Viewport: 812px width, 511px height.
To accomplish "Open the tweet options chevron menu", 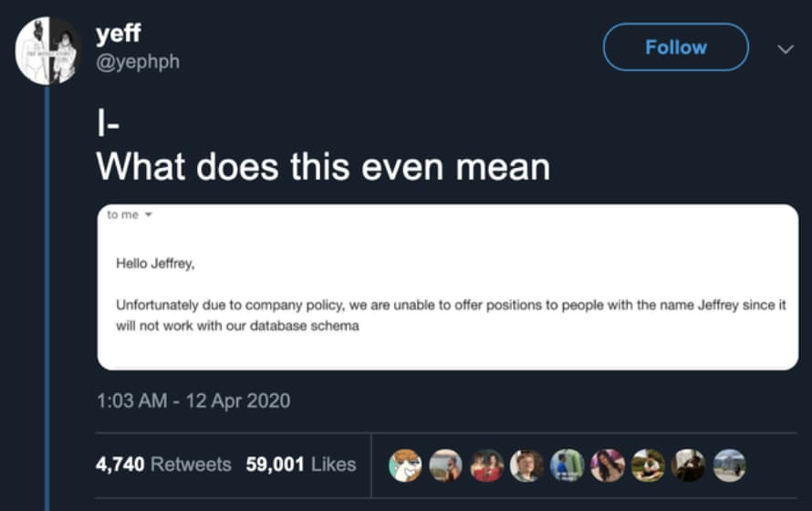I will 784,48.
